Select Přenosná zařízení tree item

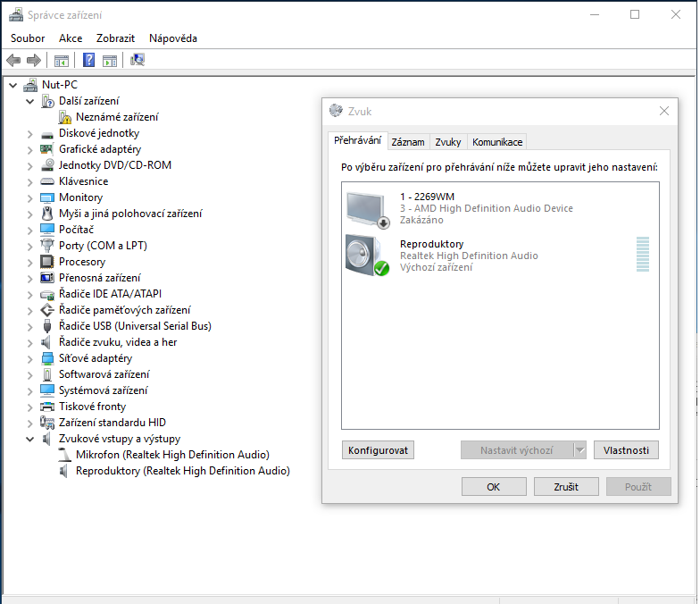tap(100, 278)
